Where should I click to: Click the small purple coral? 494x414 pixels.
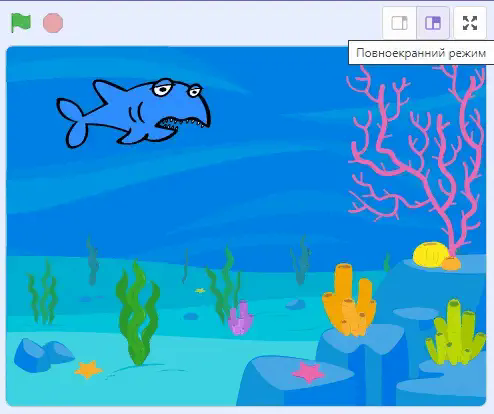[240, 317]
